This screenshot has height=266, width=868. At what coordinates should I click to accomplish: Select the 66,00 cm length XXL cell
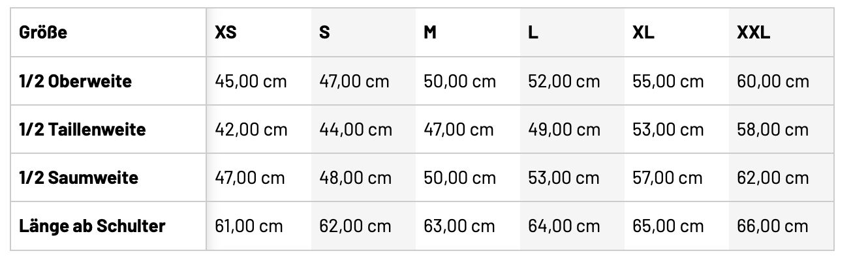click(772, 226)
